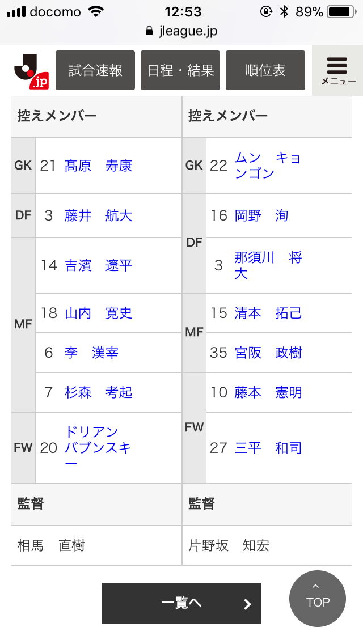The image size is (363, 644).
Task: Open player 髙原 寿康 profile
Action: (99, 166)
